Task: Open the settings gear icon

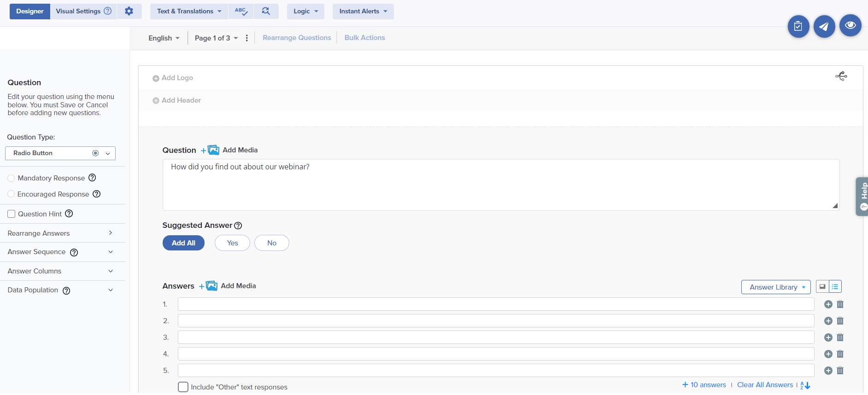Action: click(x=129, y=11)
